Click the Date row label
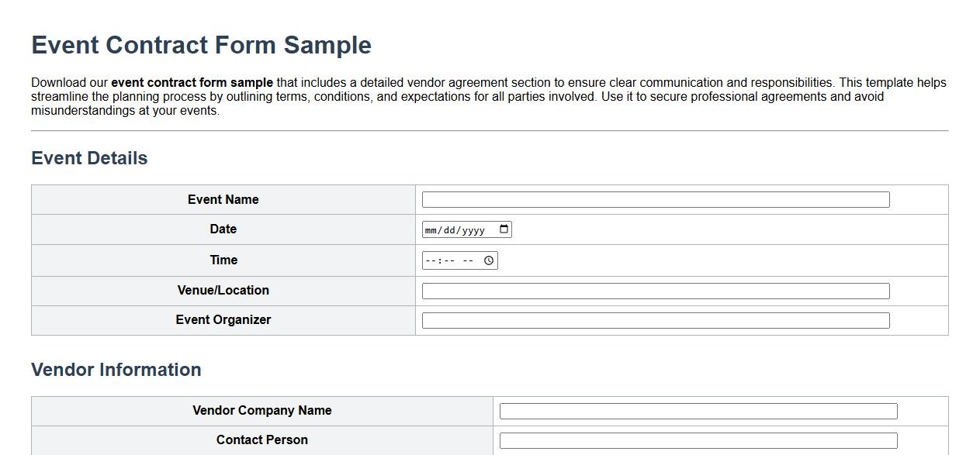 (x=223, y=229)
